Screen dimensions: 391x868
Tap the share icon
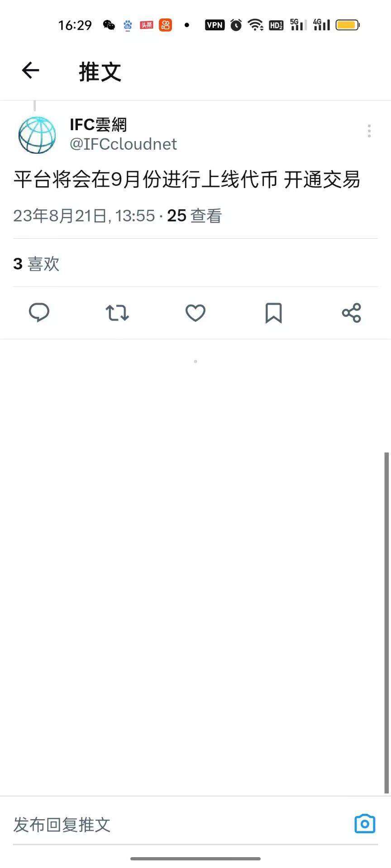[x=352, y=312]
